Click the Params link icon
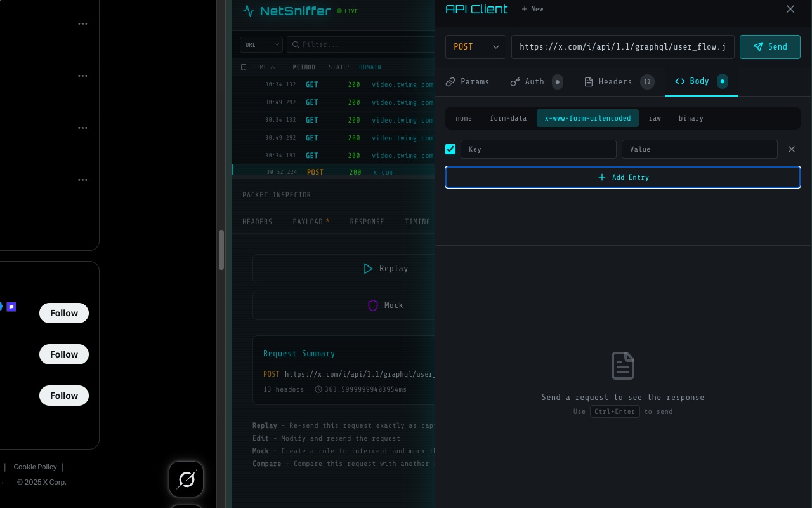The image size is (812, 508). pos(450,82)
